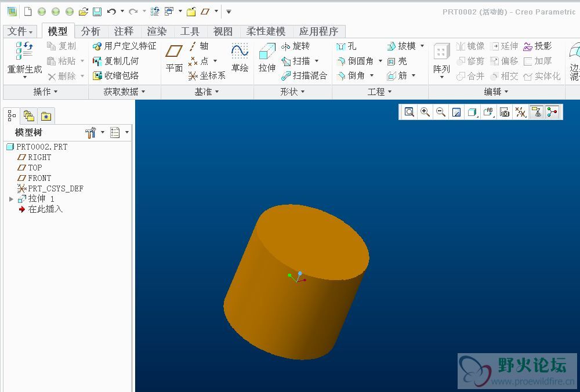This screenshot has width=580, height=392.
Task: Switch to the 工具 tab
Action: coord(190,31)
